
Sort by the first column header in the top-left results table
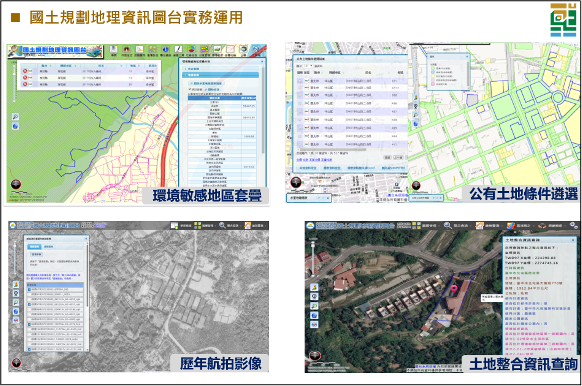pos(46,66)
